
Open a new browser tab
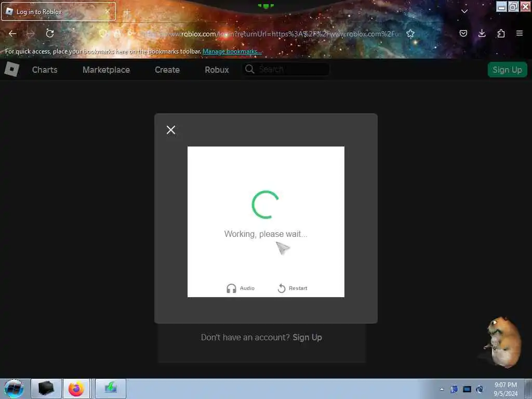point(127,12)
